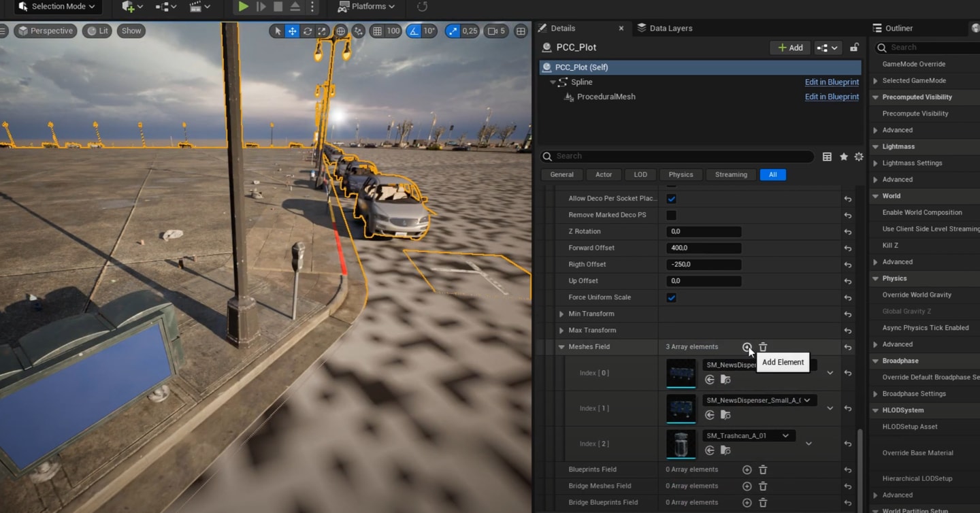Select the Physics filter tab
980x513 pixels.
(680, 175)
